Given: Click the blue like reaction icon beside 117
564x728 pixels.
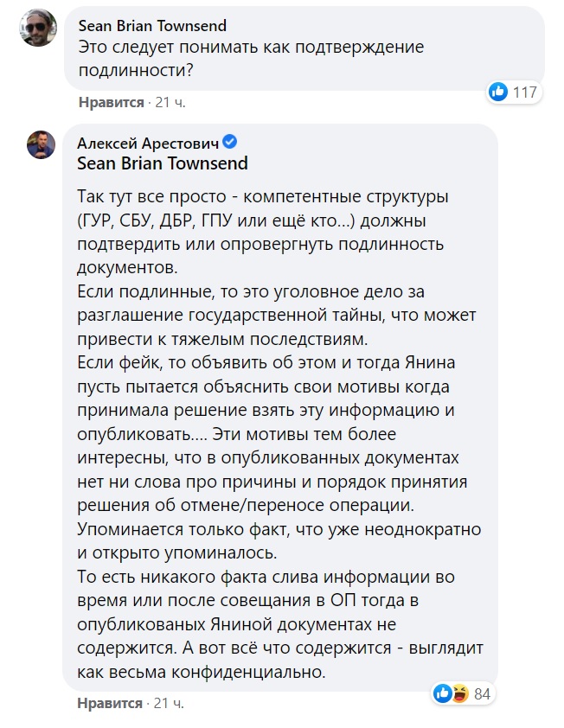Looking at the screenshot, I should (498, 92).
